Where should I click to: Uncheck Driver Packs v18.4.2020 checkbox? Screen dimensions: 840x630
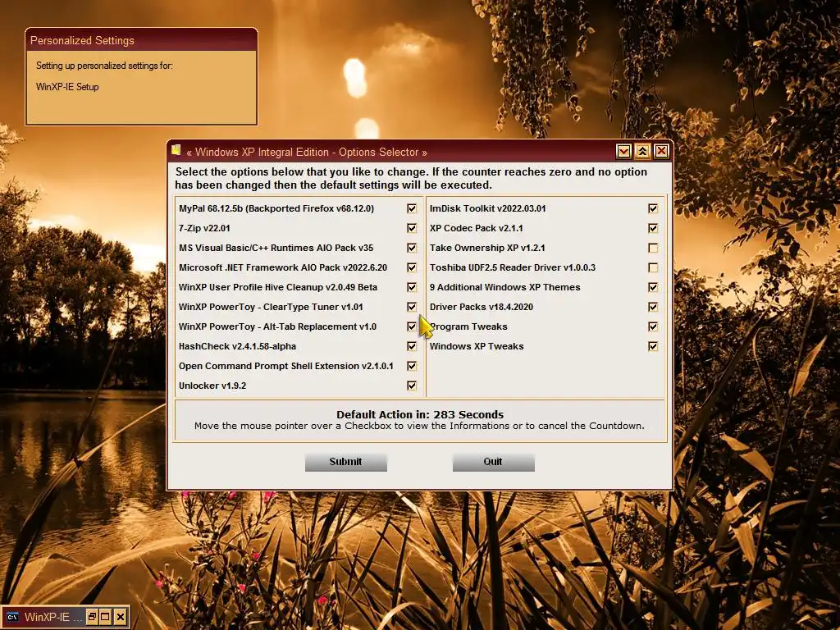pos(652,307)
